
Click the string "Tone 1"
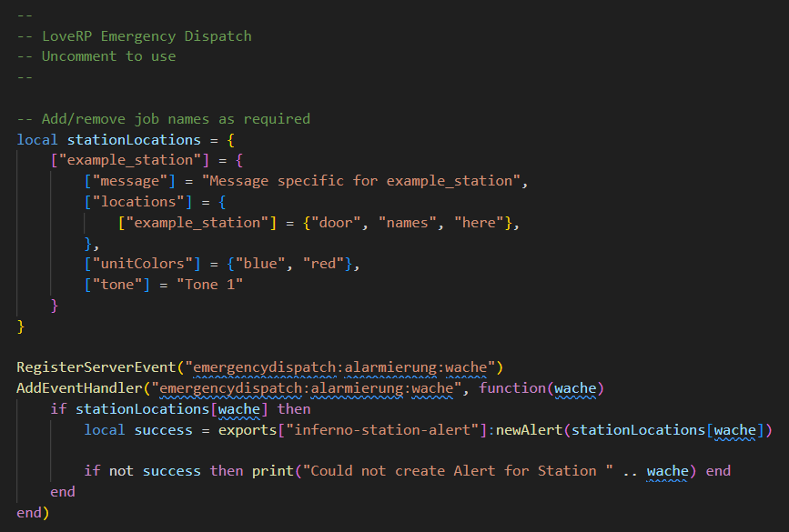209,285
